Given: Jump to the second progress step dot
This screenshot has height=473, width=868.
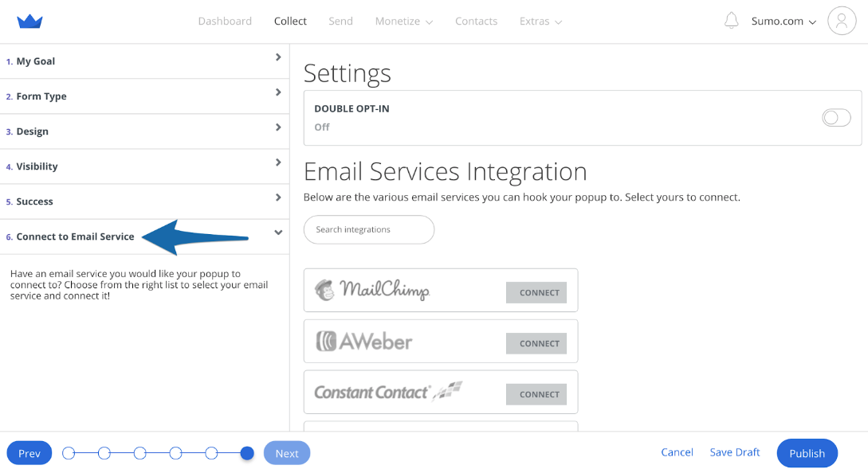Looking at the screenshot, I should point(104,454).
